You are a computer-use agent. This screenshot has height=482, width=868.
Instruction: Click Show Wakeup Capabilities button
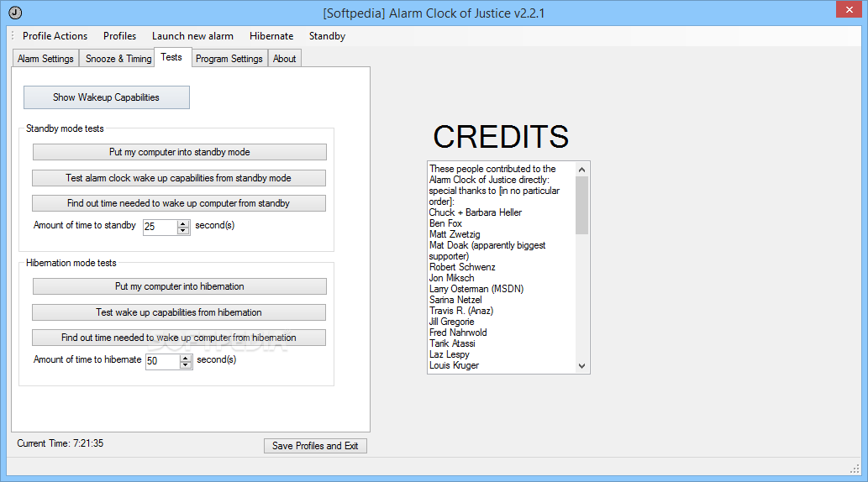[106, 97]
